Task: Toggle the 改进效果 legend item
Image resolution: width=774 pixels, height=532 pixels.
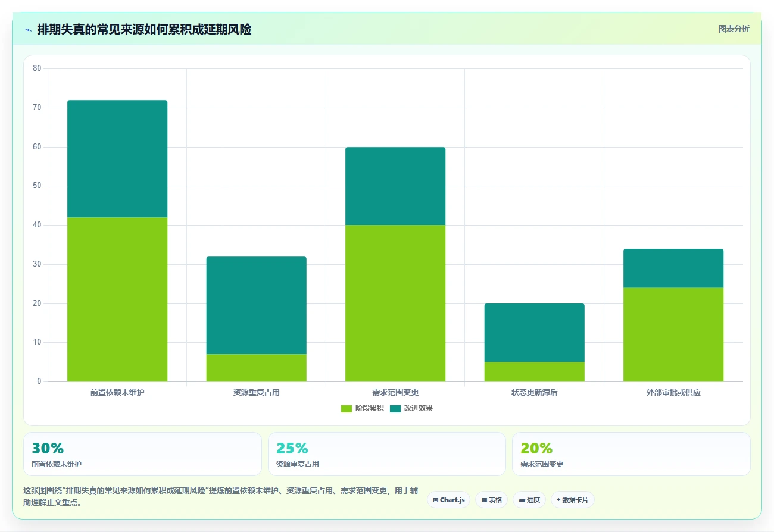Action: coord(411,408)
